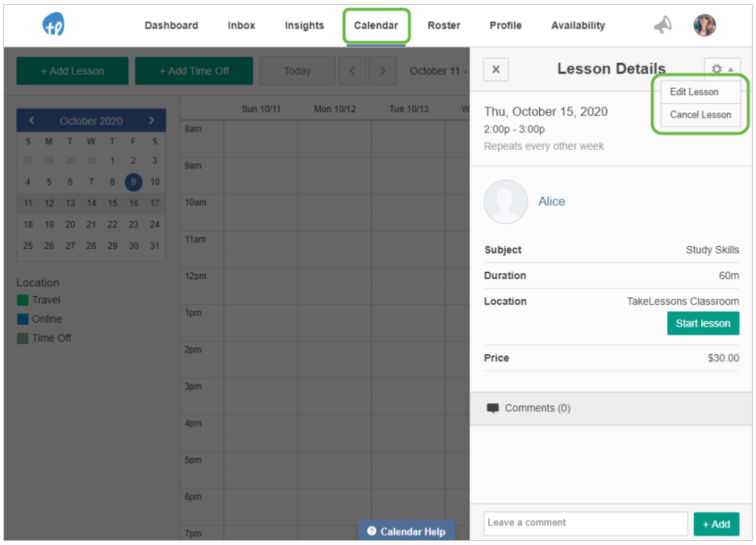Click the TakeLessons Classroom location text
Viewport: 756px width, 545px height.
683,302
